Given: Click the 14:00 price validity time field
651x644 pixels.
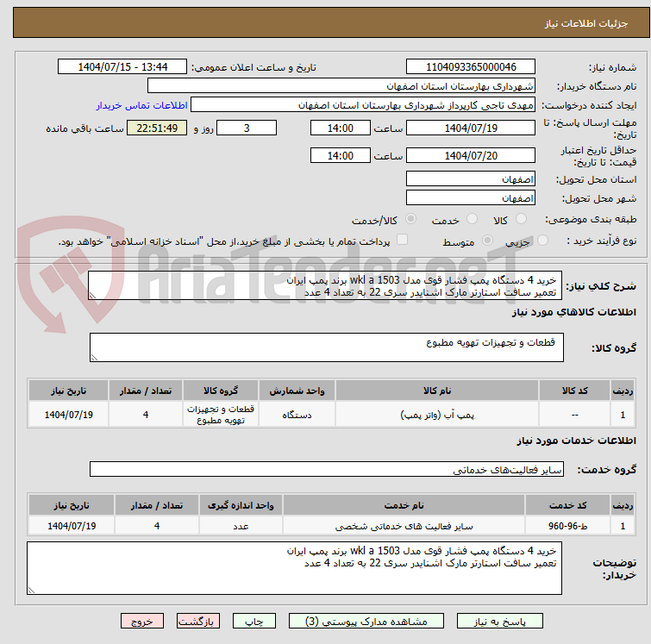Looking at the screenshot, I should click(x=340, y=155).
